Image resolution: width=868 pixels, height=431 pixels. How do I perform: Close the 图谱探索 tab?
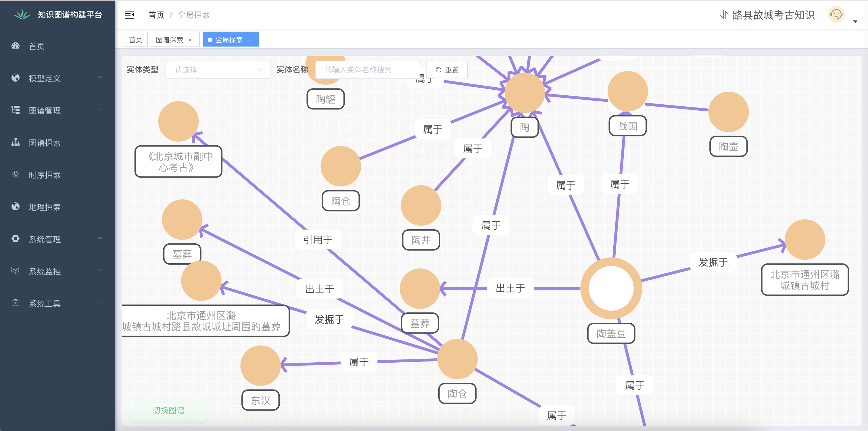pyautogui.click(x=190, y=40)
